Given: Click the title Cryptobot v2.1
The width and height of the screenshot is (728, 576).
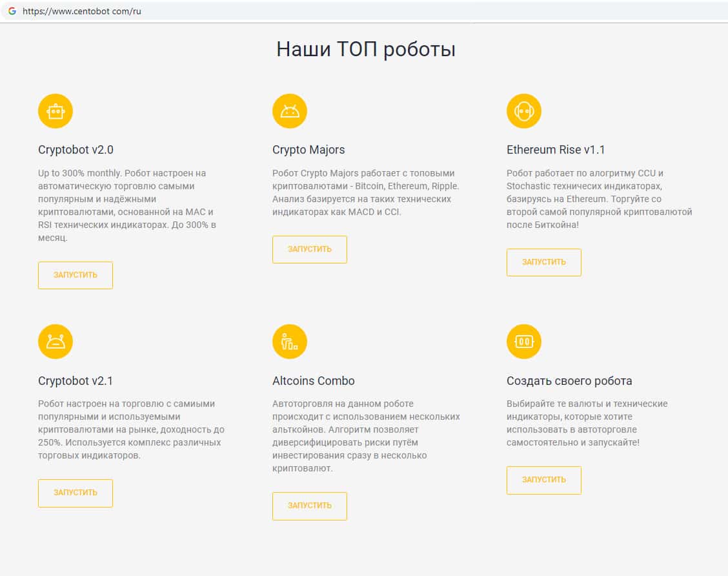Looking at the screenshot, I should click(x=76, y=381).
